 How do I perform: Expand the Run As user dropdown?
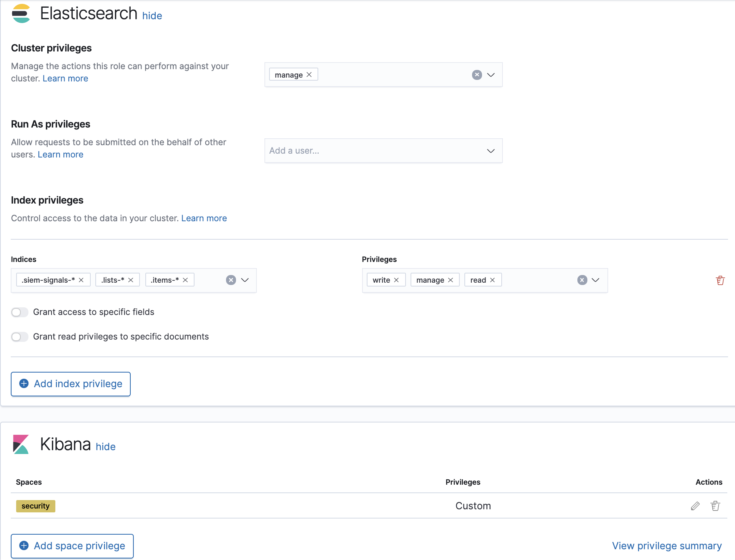[491, 151]
